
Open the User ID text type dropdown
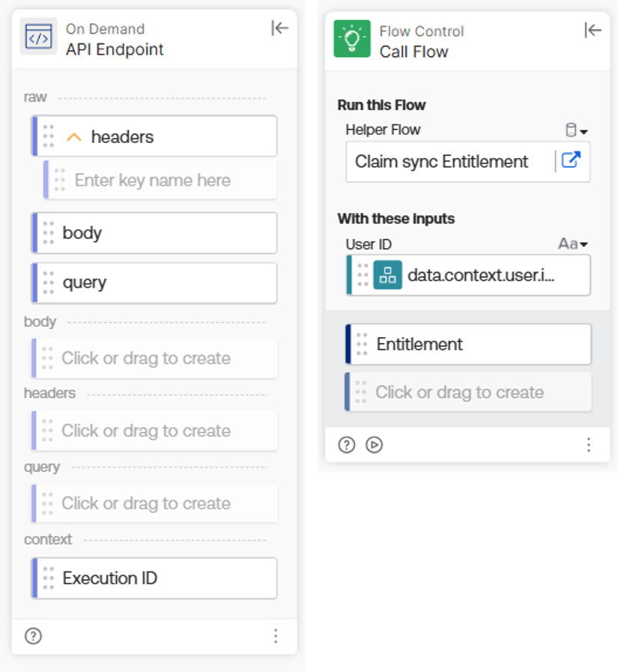click(x=573, y=244)
